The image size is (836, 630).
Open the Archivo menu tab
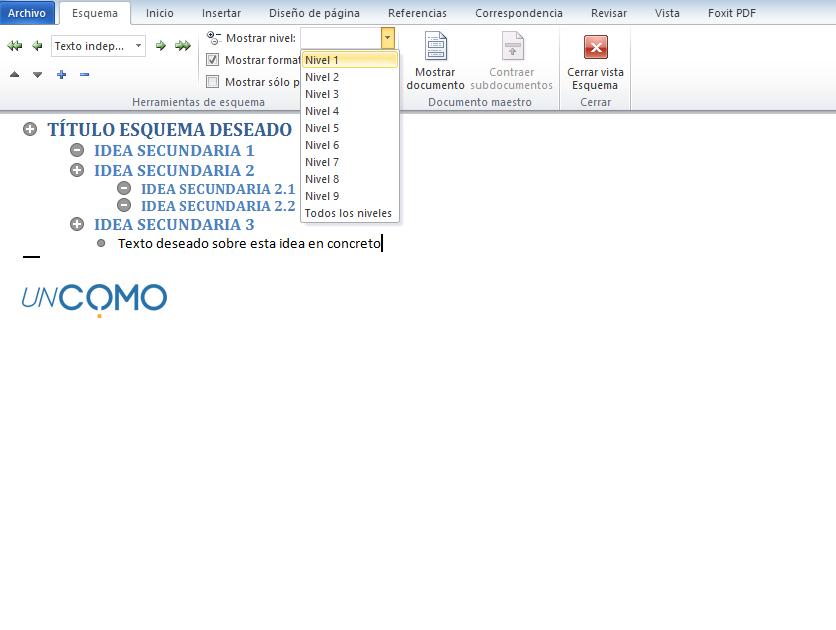[x=27, y=13]
